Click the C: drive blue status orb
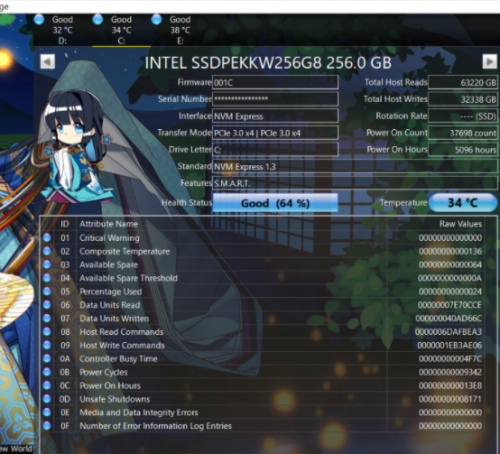Screen dimensions: 500x454 click(x=98, y=19)
